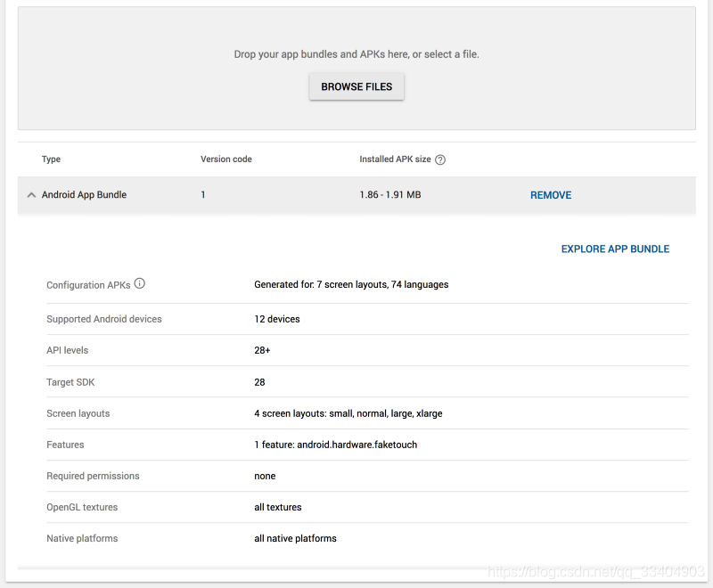The height and width of the screenshot is (588, 713).
Task: Click the API levels 28+ entry
Action: pos(260,350)
